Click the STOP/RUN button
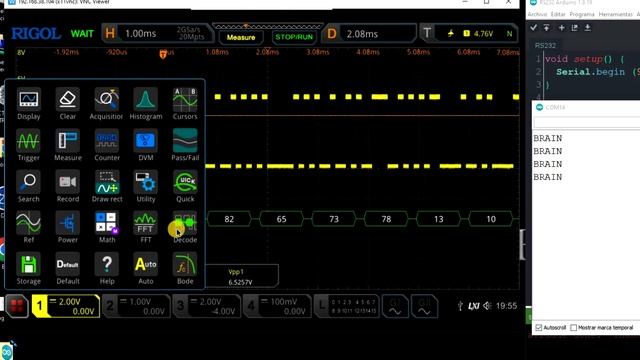 click(294, 37)
